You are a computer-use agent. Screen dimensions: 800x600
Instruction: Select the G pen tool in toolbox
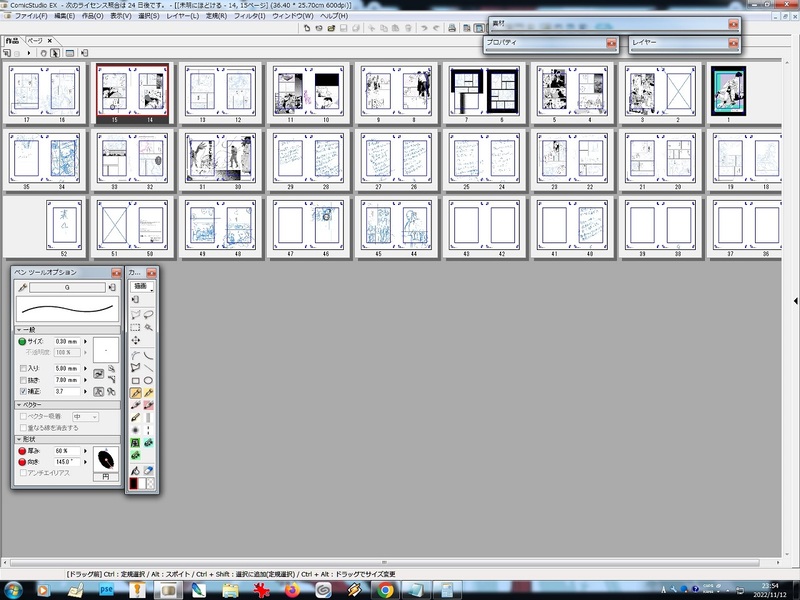coord(136,393)
